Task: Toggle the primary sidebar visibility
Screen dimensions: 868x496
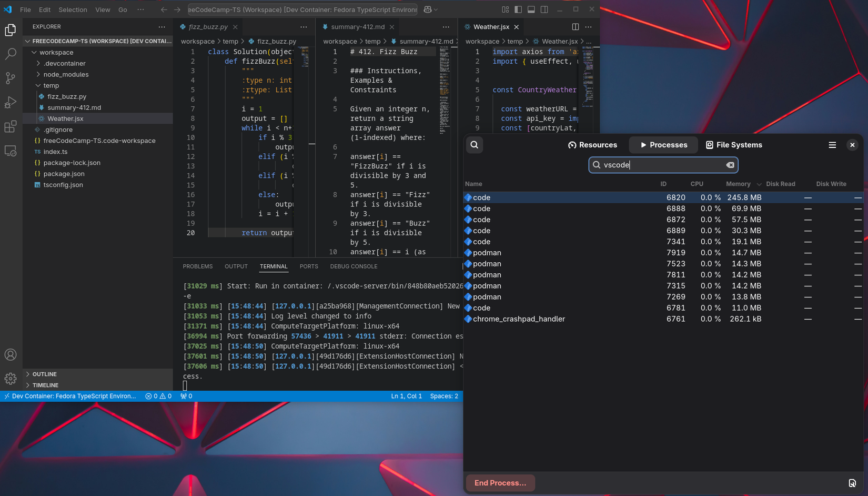Action: coord(518,9)
